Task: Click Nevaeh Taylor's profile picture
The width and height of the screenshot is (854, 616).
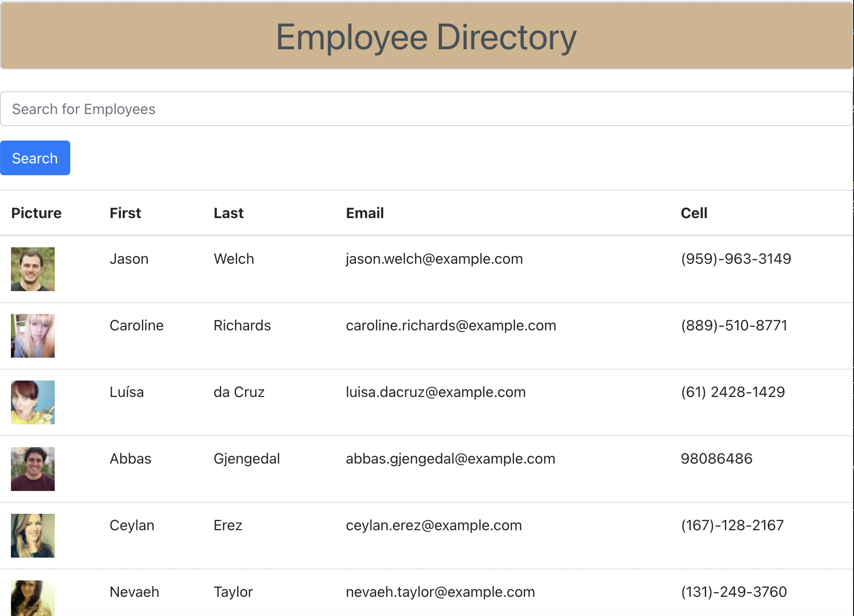Action: pyautogui.click(x=32, y=598)
